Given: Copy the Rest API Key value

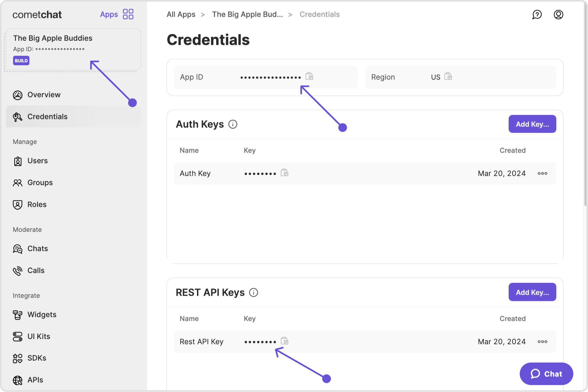Looking at the screenshot, I should pyautogui.click(x=285, y=341).
